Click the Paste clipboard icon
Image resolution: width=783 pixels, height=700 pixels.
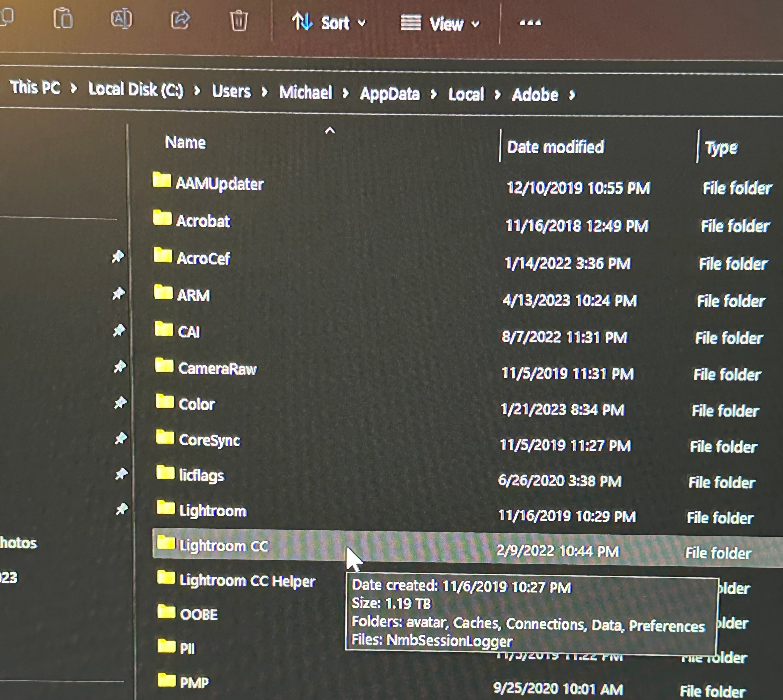pyautogui.click(x=63, y=18)
